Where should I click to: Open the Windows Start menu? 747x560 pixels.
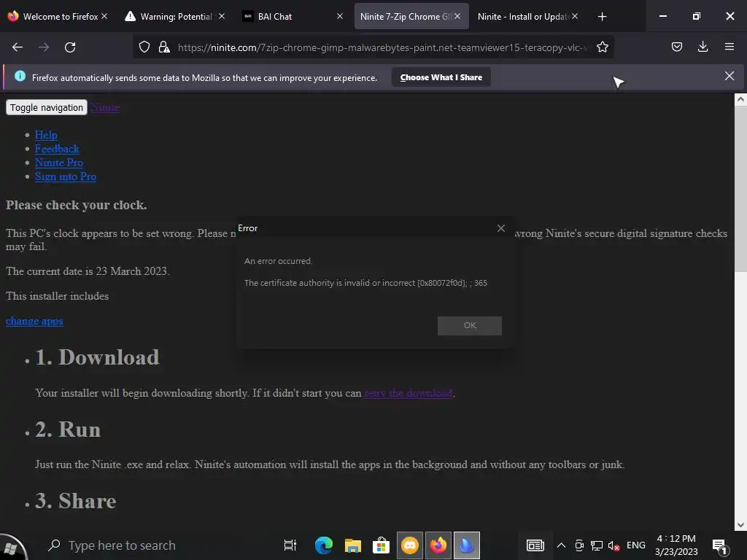pos(12,546)
